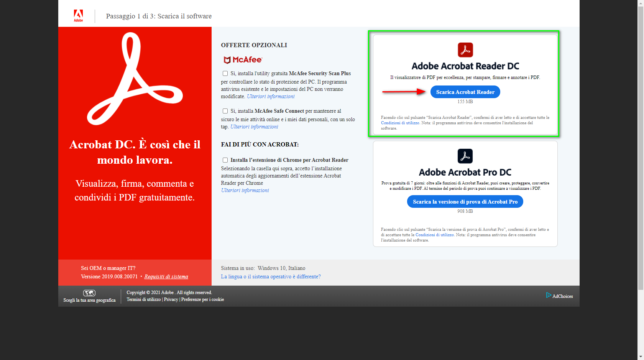Check the Chrome extension installation checkbox
This screenshot has width=644, height=360.
point(225,160)
